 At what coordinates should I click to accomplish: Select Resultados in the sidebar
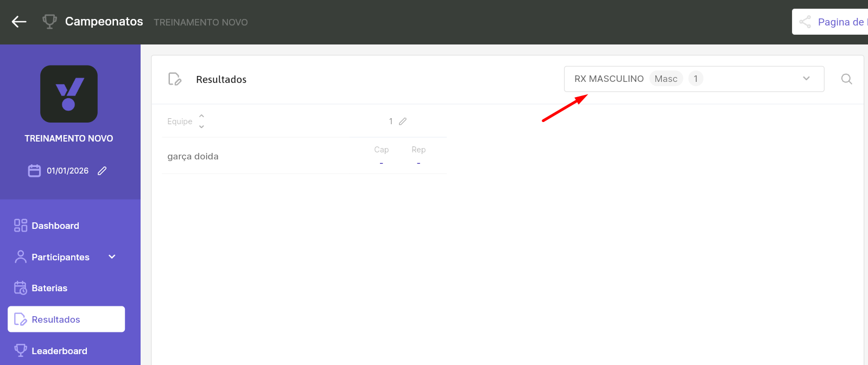coord(66,319)
